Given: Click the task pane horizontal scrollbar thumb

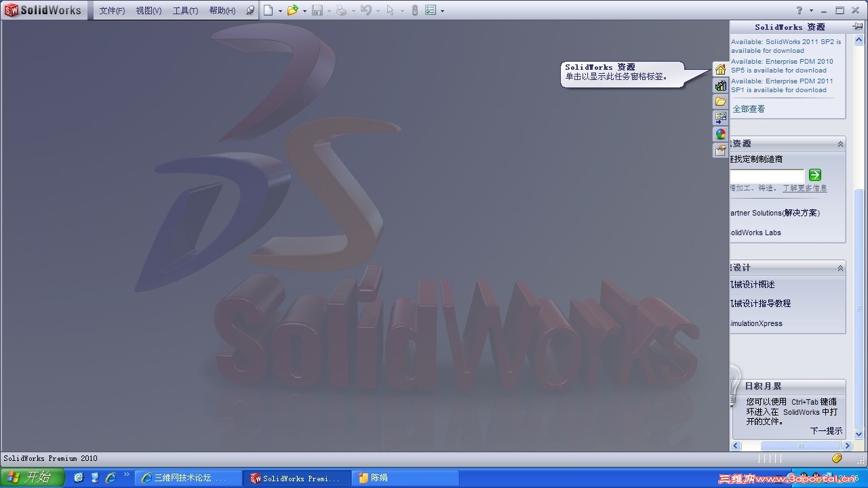Looking at the screenshot, I should pyautogui.click(x=801, y=446).
